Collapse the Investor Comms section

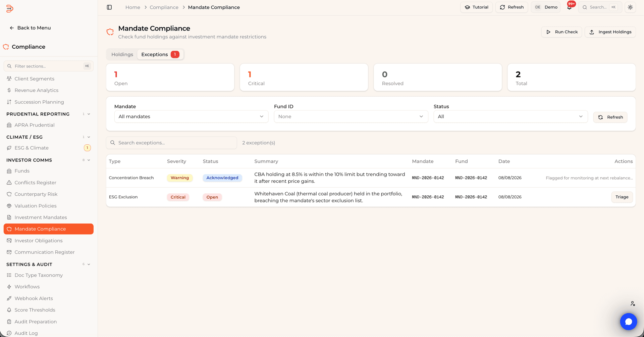(x=89, y=160)
